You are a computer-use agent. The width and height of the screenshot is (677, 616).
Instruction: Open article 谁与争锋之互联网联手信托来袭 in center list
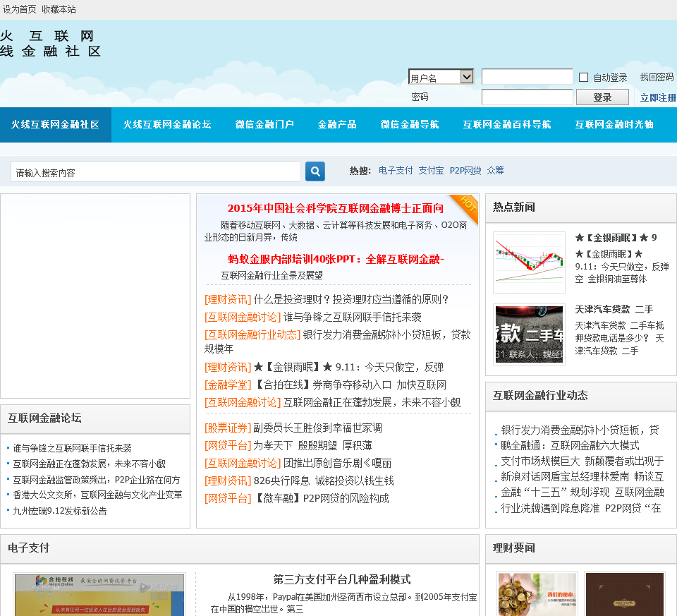[x=353, y=317]
